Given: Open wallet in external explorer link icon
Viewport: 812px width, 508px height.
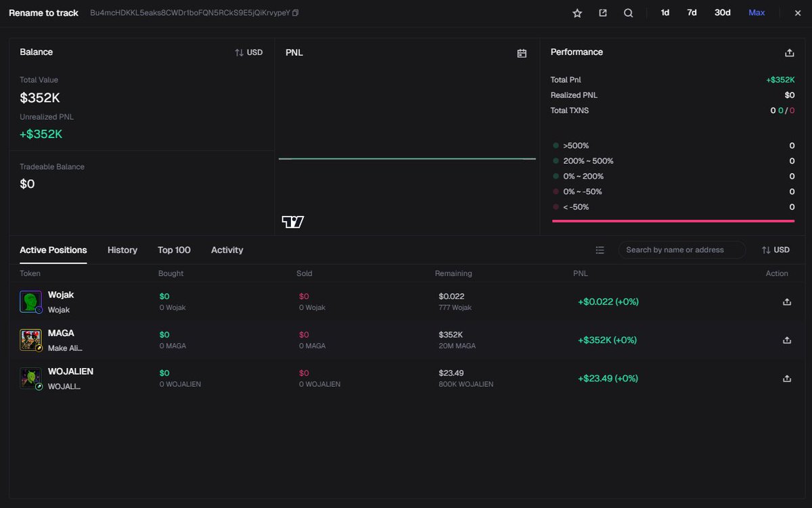Looking at the screenshot, I should [x=603, y=13].
